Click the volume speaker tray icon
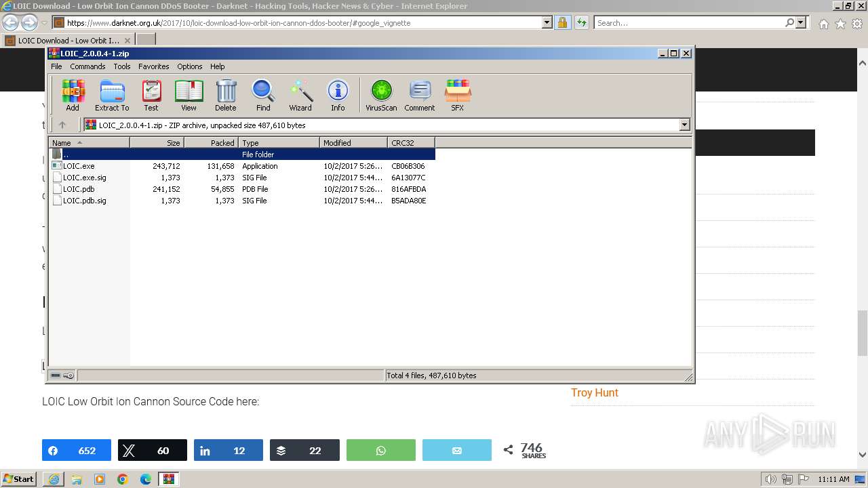The image size is (868, 488). (x=771, y=479)
